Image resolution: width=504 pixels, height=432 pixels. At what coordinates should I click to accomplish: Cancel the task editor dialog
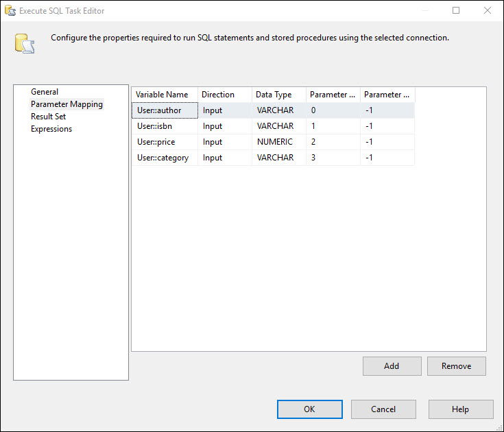383,409
